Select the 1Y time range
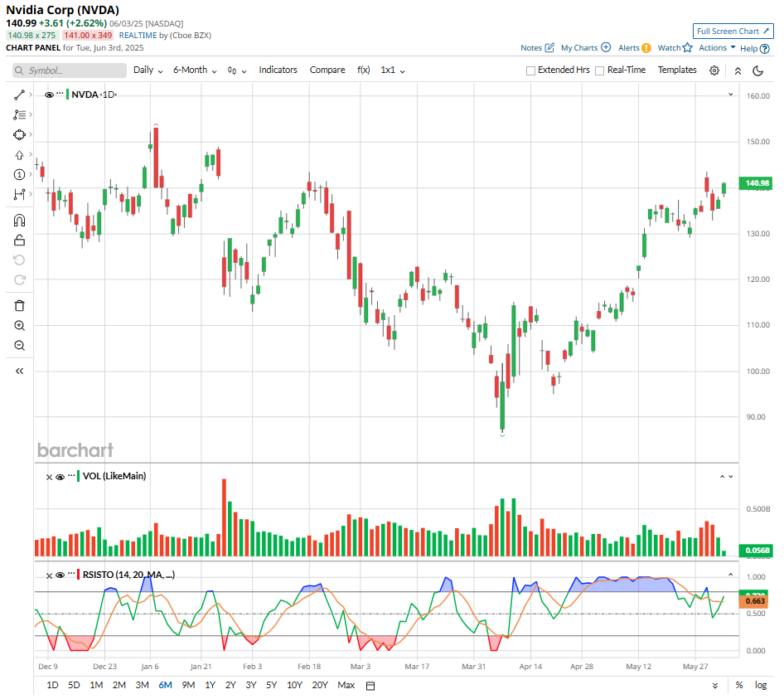The height and width of the screenshot is (699, 784). [210, 686]
